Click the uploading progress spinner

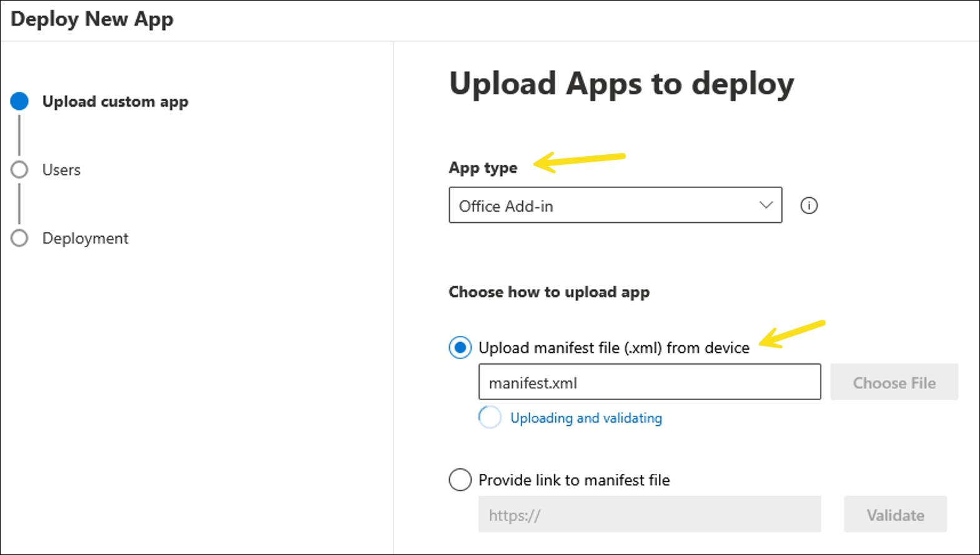tap(490, 418)
